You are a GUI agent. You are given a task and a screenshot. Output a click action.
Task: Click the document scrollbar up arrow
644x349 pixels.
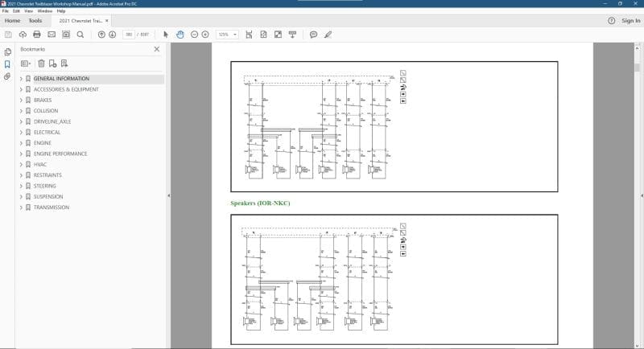637,48
